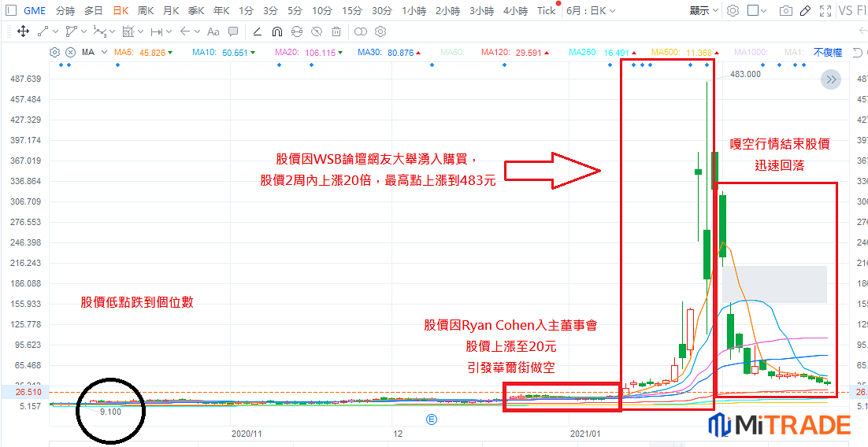
Task: Delete drawings with the trash icon
Action: (336, 31)
